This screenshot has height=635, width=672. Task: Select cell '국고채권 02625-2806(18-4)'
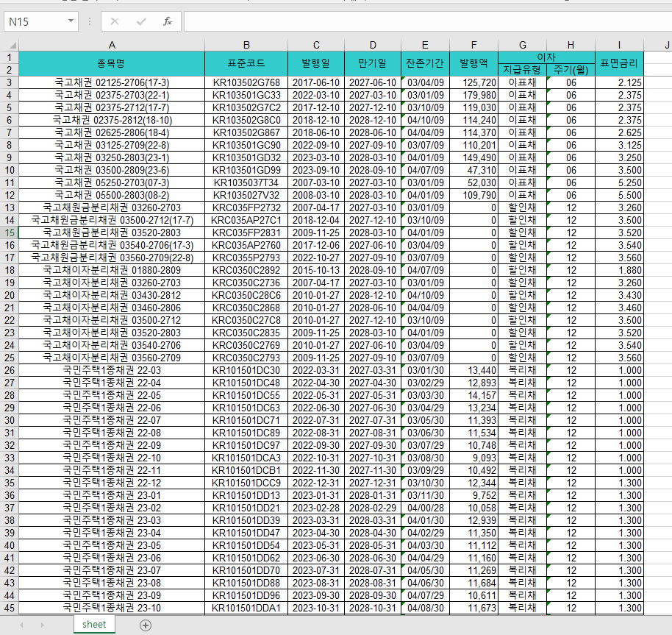pyautogui.click(x=112, y=133)
